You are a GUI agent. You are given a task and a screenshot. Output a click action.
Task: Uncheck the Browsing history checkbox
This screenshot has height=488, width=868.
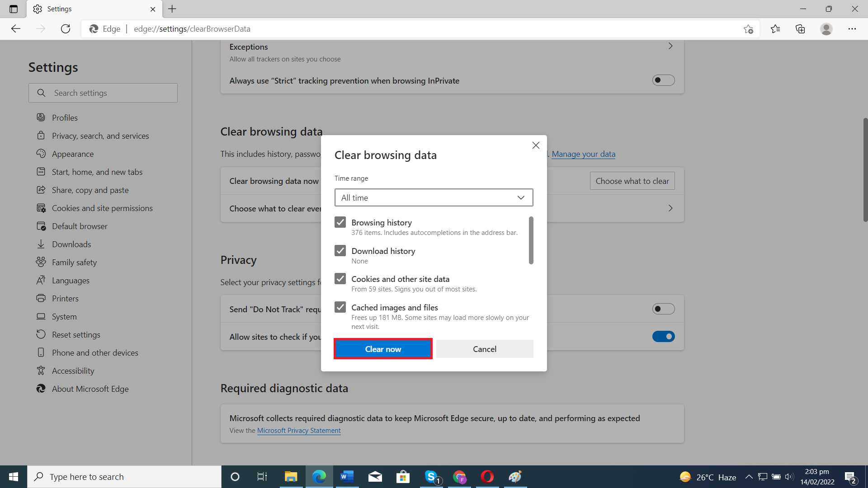click(x=340, y=222)
